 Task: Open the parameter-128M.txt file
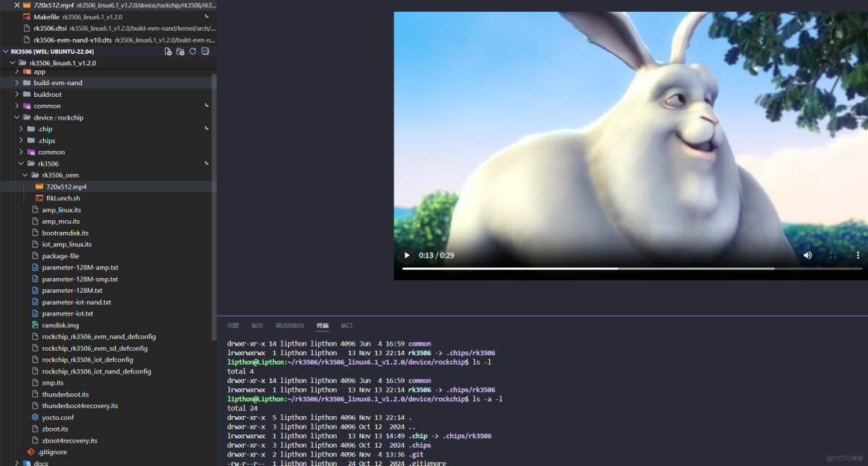point(71,290)
